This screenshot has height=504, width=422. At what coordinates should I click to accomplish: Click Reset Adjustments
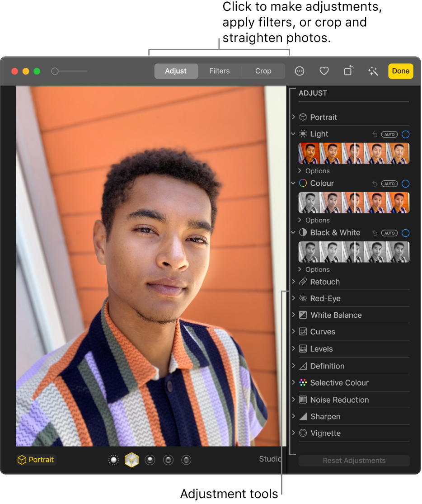[354, 460]
